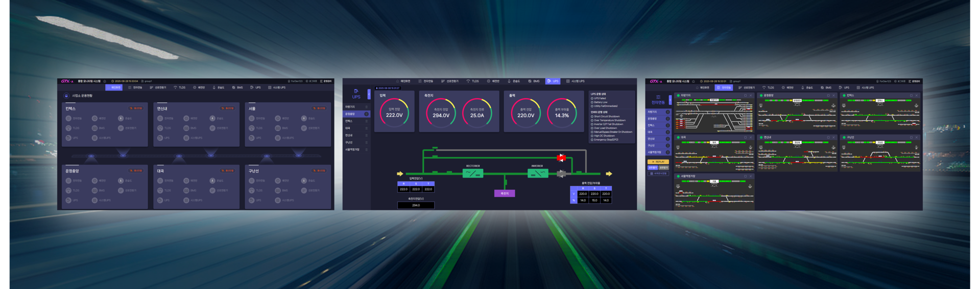Expand 운정중앙 entry in the UPS sidebar
980x289 pixels.
[356, 114]
